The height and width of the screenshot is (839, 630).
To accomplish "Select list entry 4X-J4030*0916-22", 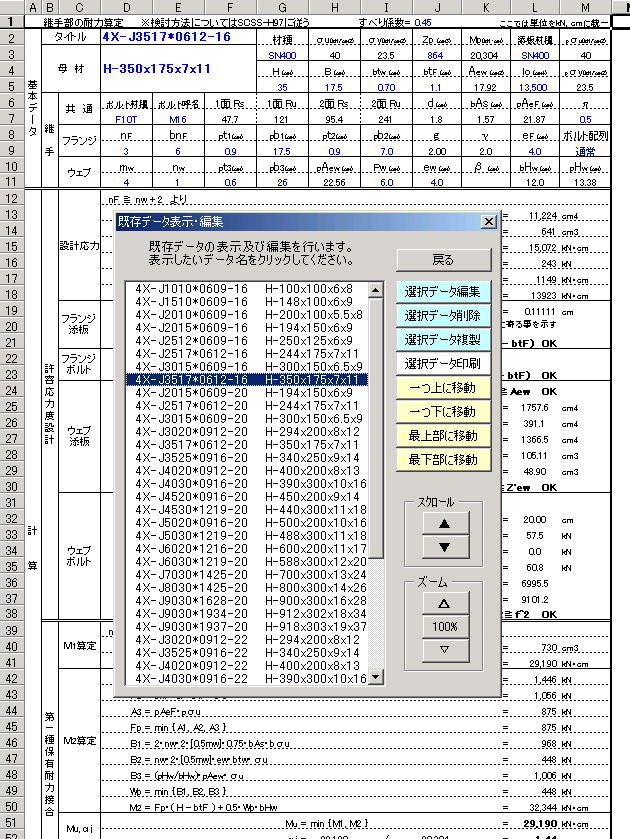I will point(247,678).
